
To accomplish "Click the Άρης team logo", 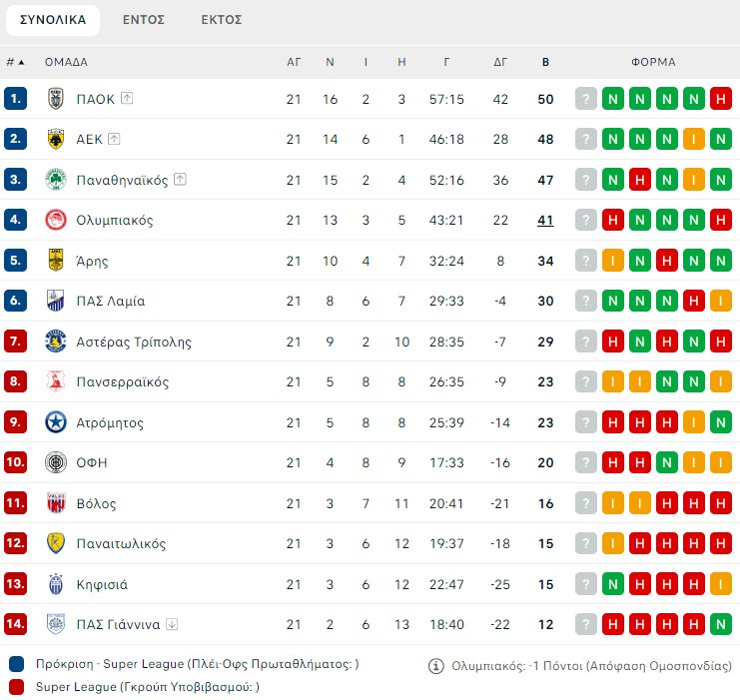I will point(56,261).
